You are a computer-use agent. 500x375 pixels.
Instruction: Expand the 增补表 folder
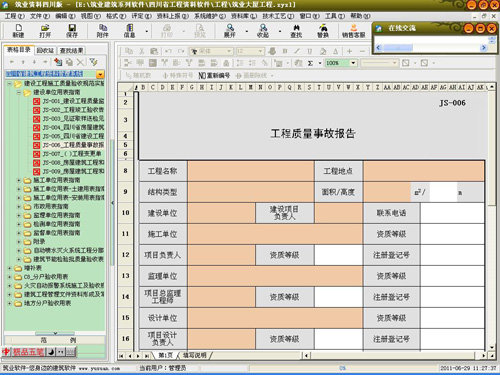[10, 268]
